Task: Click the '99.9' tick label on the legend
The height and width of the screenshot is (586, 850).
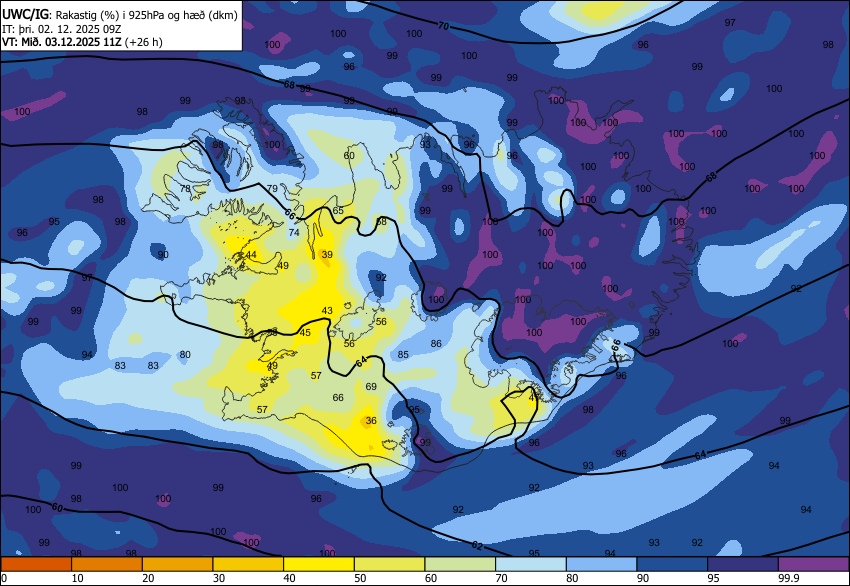Action: tap(789, 578)
